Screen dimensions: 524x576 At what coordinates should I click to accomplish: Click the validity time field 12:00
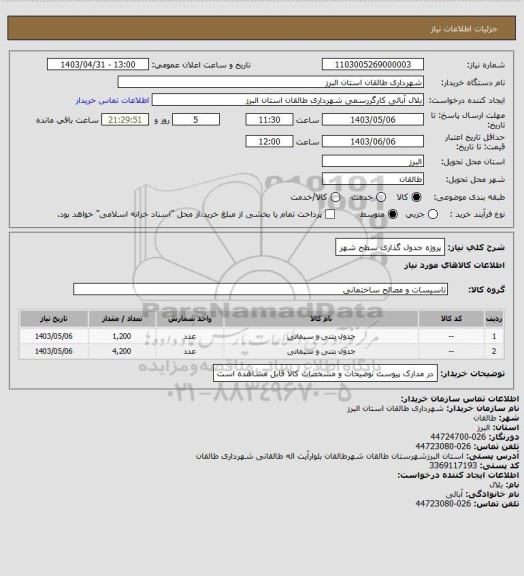tap(269, 141)
